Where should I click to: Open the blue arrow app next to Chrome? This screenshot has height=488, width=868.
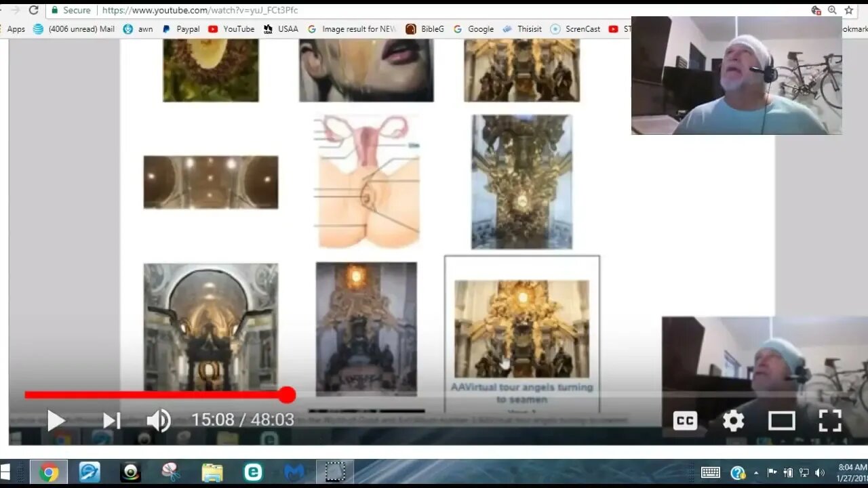90,472
